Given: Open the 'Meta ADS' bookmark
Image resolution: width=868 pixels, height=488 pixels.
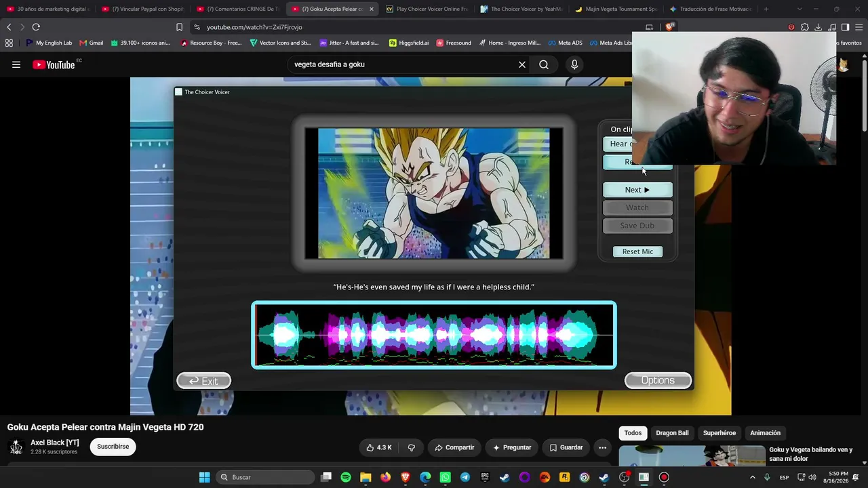Looking at the screenshot, I should click(x=565, y=43).
